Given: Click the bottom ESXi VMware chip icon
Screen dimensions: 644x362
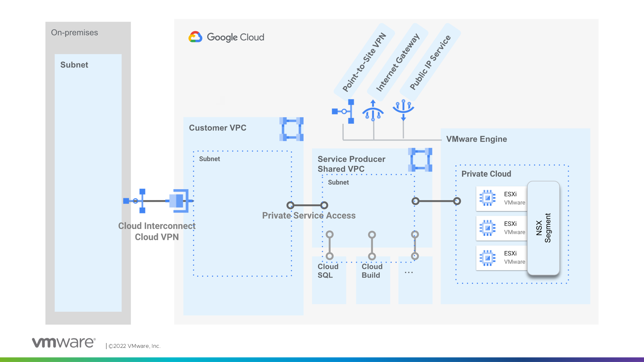Looking at the screenshot, I should coord(487,258).
